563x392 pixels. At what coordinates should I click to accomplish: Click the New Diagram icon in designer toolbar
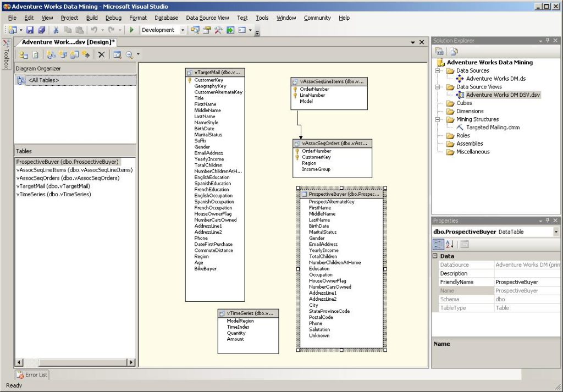click(x=51, y=55)
